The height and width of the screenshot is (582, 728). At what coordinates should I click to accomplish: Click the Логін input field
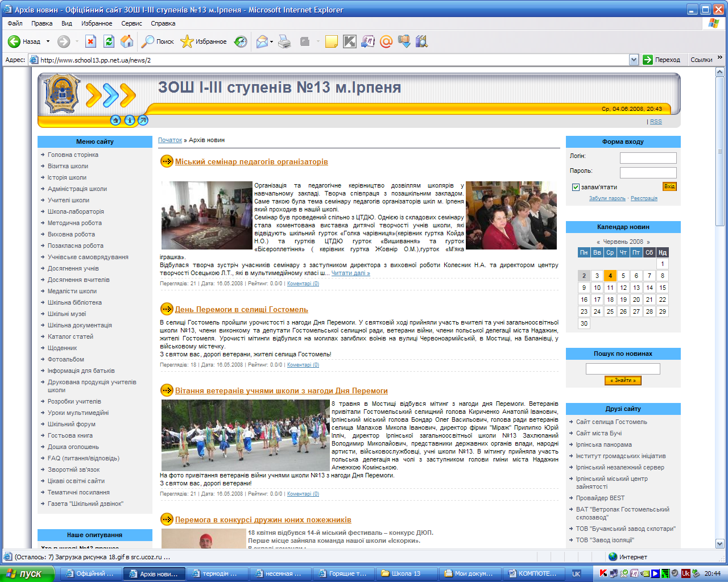(648, 157)
